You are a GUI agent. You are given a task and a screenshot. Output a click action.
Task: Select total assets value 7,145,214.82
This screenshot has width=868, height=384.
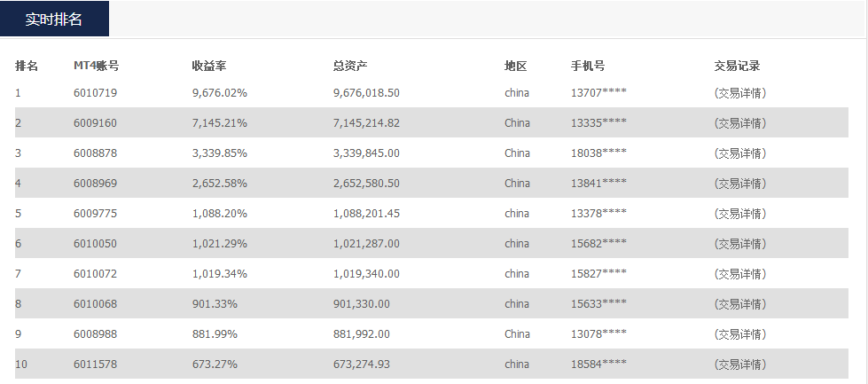coord(366,123)
